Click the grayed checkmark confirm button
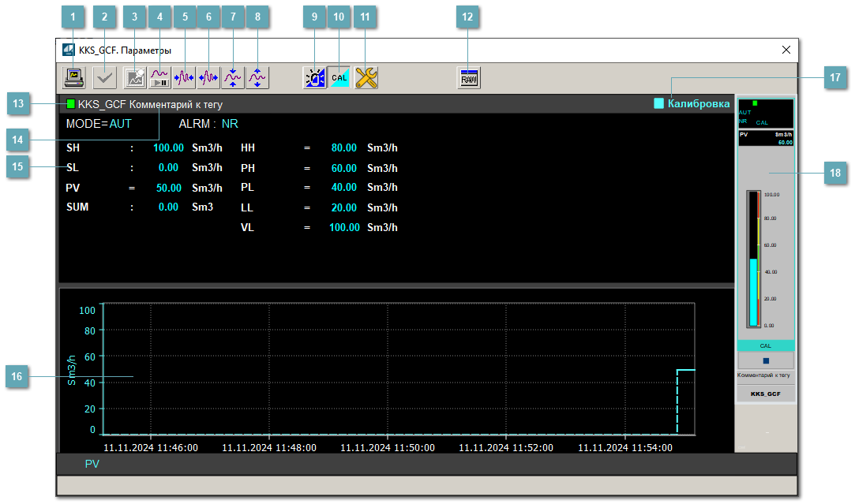The width and height of the screenshot is (855, 504). coord(104,77)
